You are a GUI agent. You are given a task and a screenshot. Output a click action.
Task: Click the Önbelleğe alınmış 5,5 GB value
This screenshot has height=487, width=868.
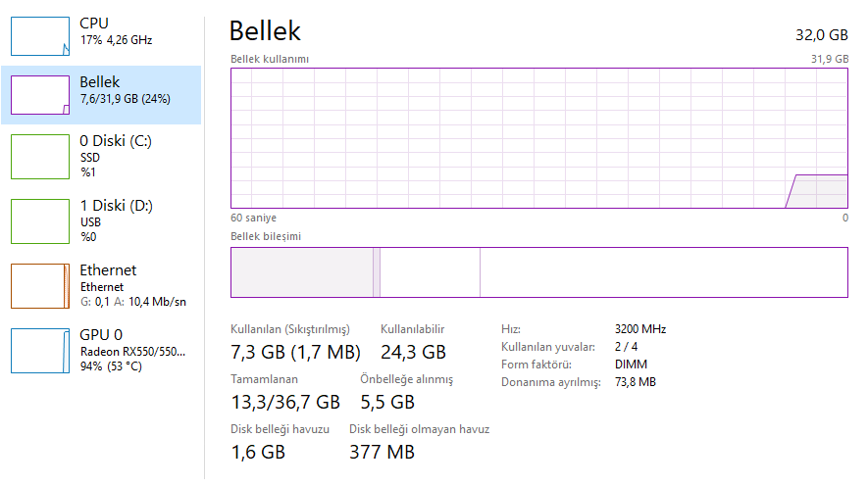pos(387,402)
